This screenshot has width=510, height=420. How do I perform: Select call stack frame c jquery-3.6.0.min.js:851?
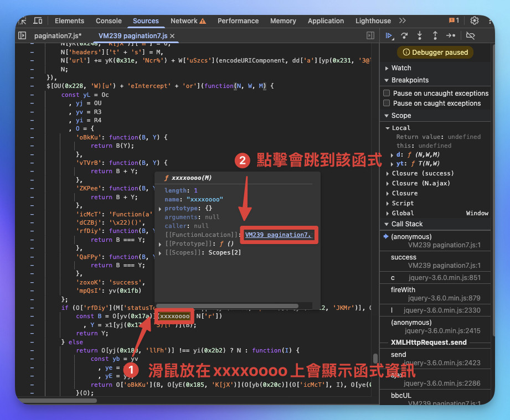point(435,278)
